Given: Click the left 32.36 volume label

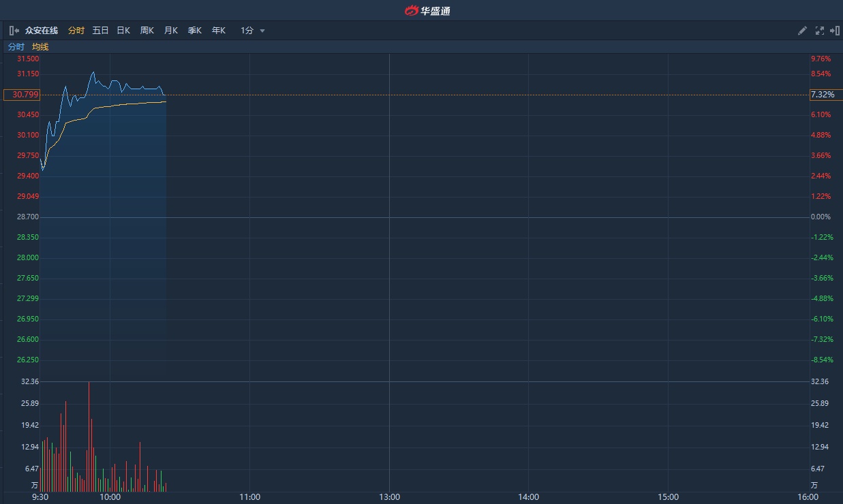Looking at the screenshot, I should click(30, 381).
